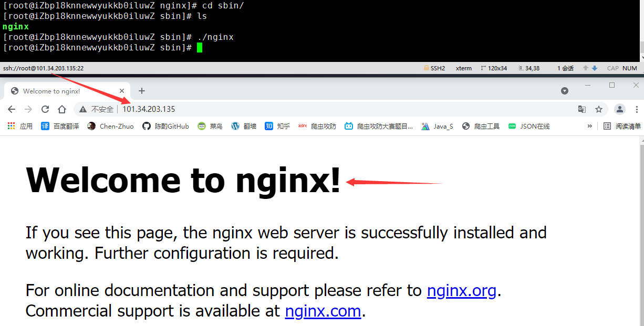
Task: Open the translate page icon
Action: (582, 109)
